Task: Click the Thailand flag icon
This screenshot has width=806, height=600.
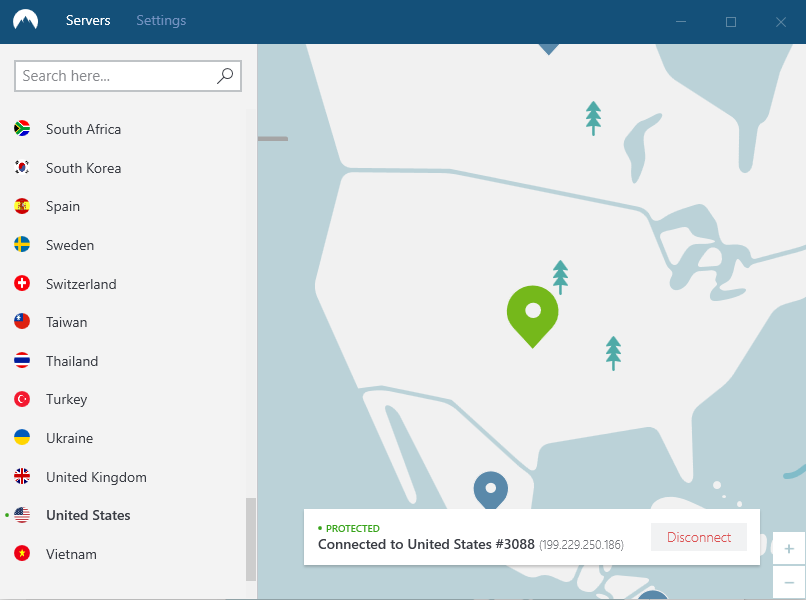Action: (22, 360)
